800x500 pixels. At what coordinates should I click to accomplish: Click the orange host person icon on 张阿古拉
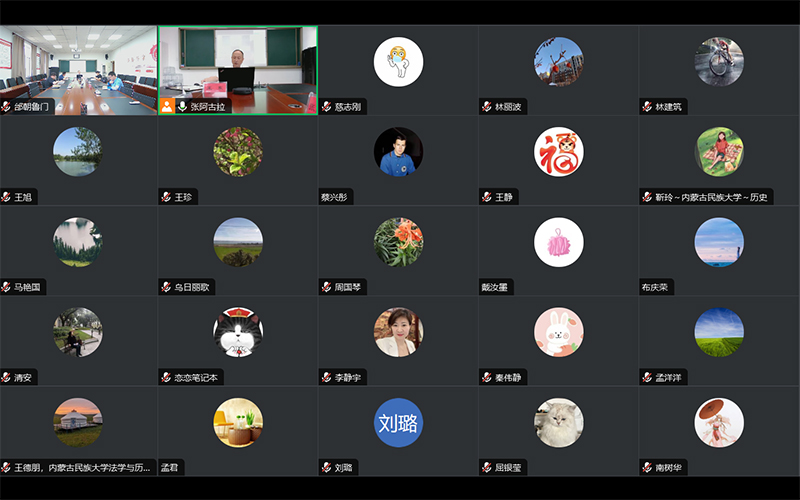[167, 106]
